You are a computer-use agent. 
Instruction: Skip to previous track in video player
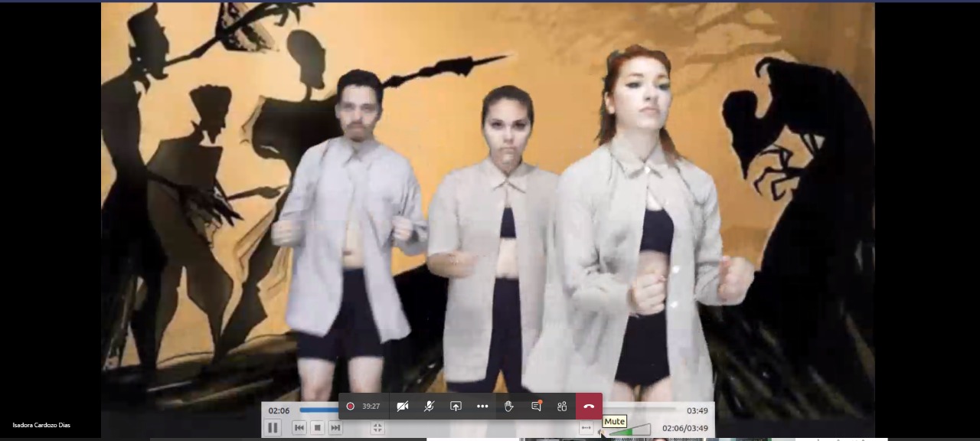(299, 428)
